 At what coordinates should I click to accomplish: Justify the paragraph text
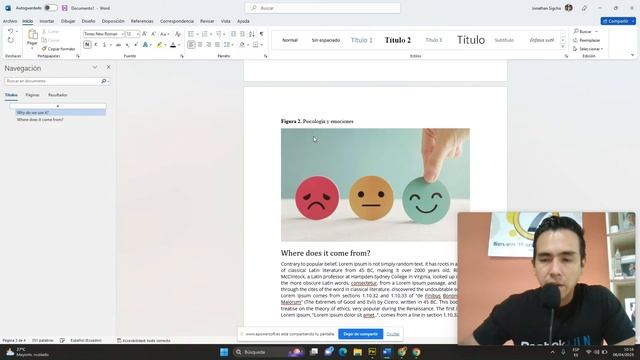pyautogui.click(x=218, y=45)
